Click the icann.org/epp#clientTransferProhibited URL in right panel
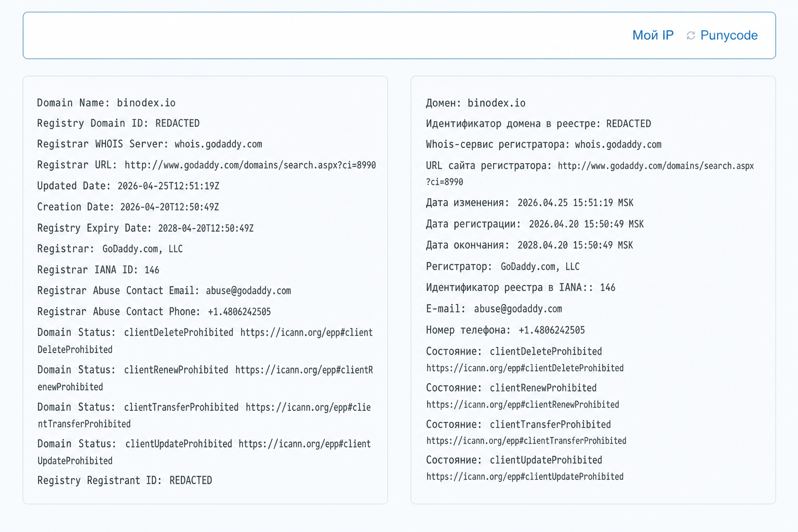 (x=526, y=441)
